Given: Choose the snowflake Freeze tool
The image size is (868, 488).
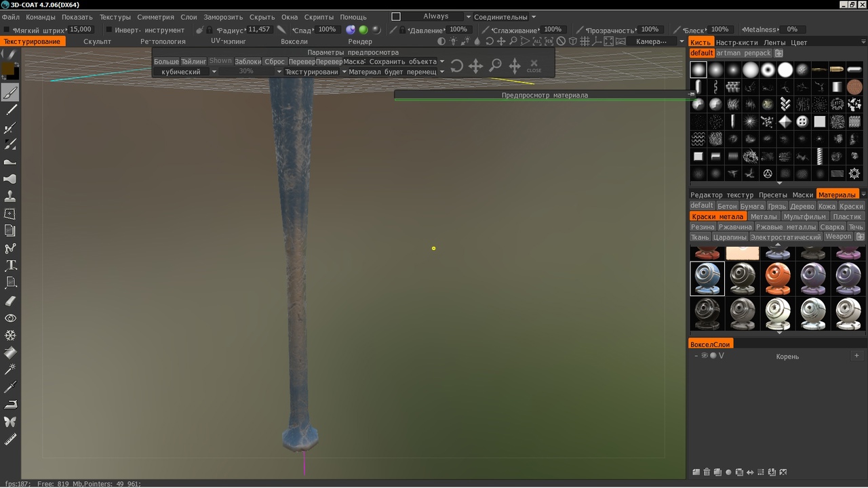Looking at the screenshot, I should (10, 335).
